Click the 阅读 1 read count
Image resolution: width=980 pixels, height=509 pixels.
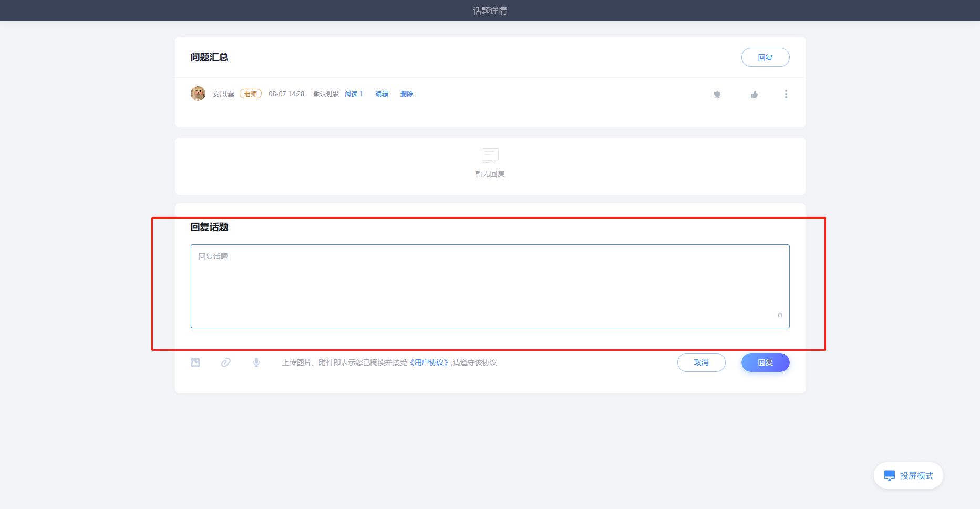pos(354,94)
